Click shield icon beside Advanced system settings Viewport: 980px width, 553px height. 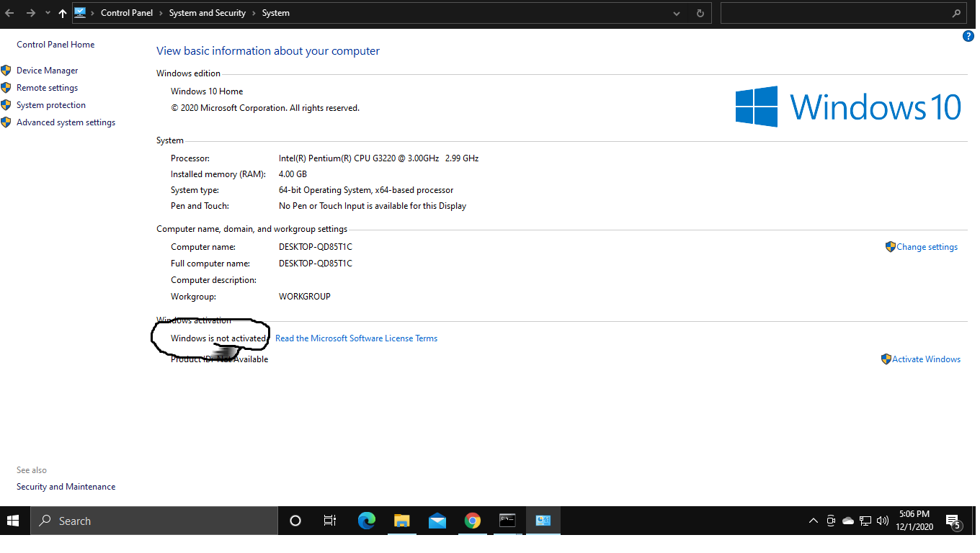[x=6, y=122]
